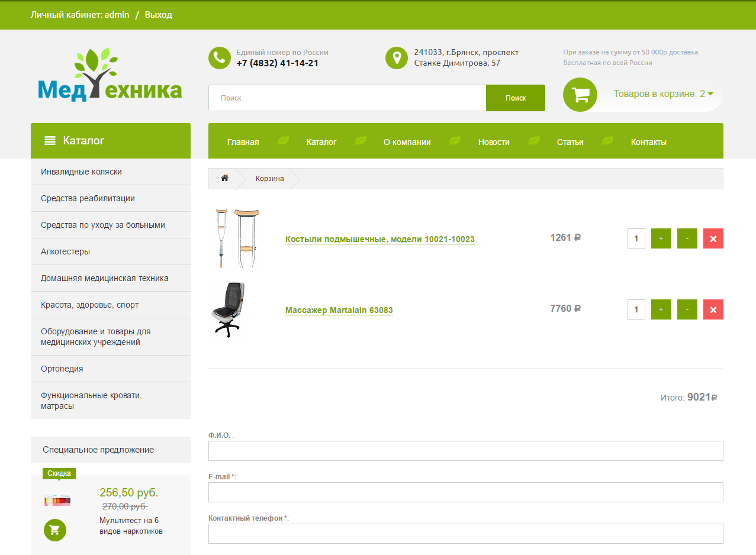Delete Martalain massager using red X
This screenshot has height=555, width=756.
pyautogui.click(x=713, y=309)
